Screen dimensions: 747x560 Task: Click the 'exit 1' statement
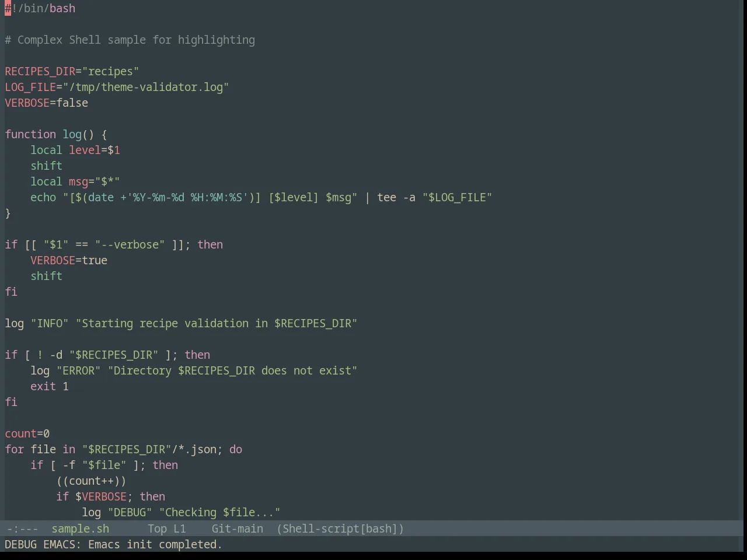pyautogui.click(x=50, y=386)
